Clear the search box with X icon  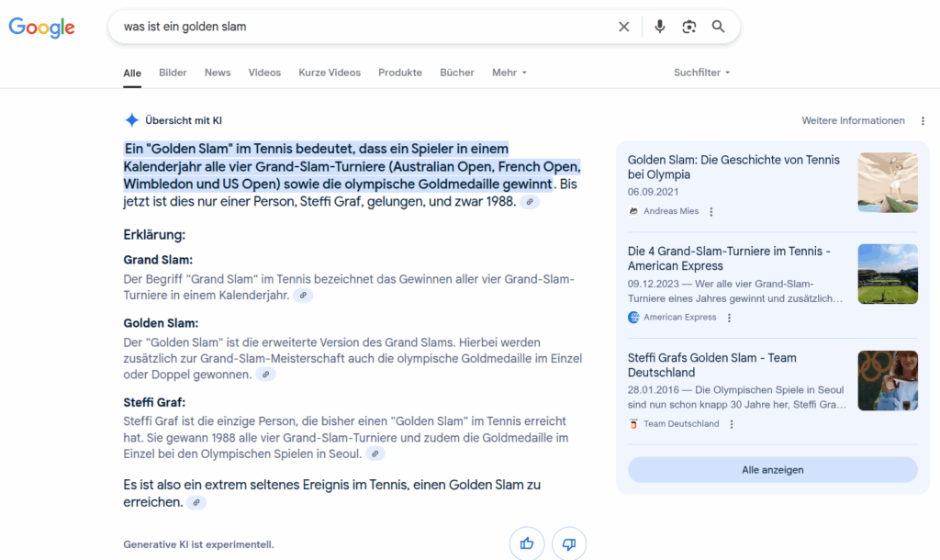(x=624, y=27)
